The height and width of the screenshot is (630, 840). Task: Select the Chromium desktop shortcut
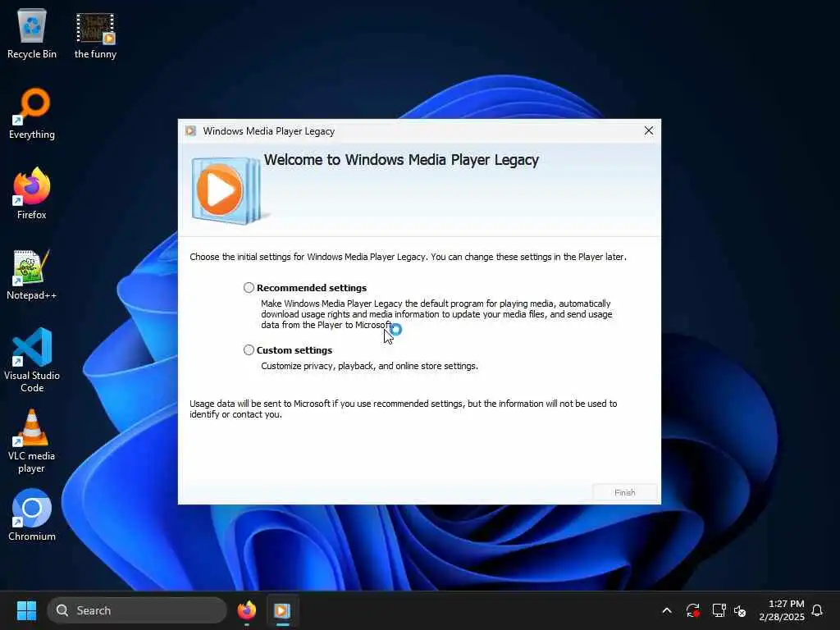click(x=32, y=515)
